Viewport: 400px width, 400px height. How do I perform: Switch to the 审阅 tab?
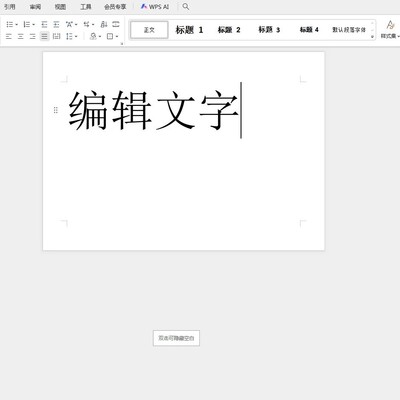coord(35,7)
